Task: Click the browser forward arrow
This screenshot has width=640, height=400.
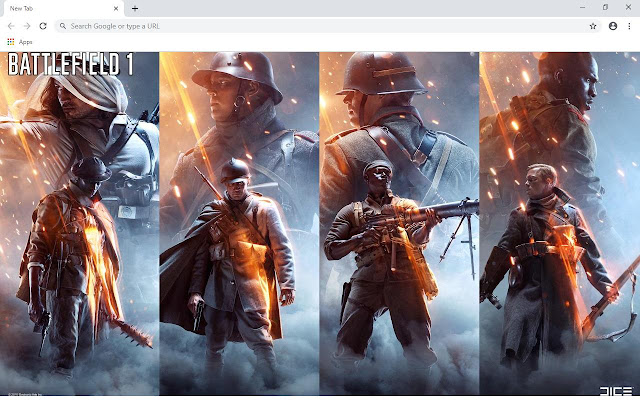Action: tap(27, 26)
